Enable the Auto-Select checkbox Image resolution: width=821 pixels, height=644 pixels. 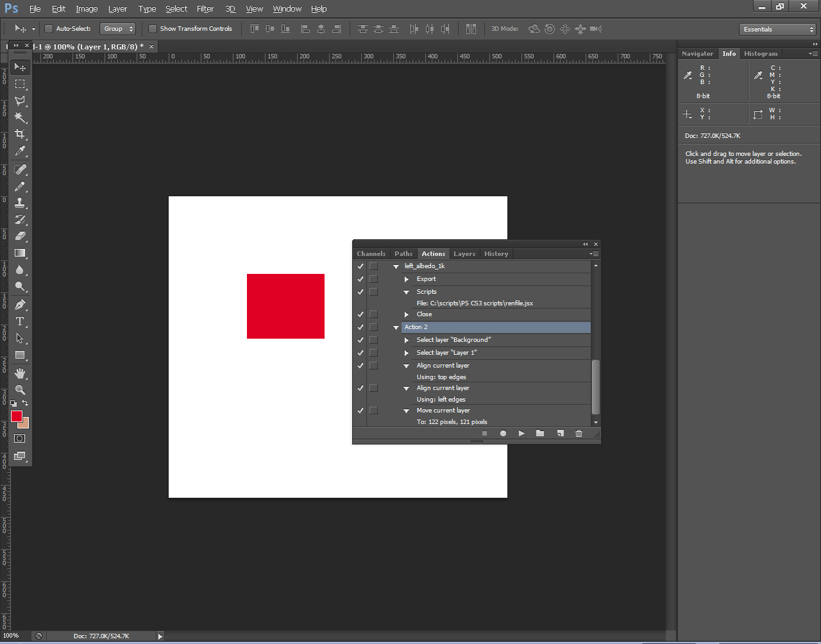tap(48, 29)
